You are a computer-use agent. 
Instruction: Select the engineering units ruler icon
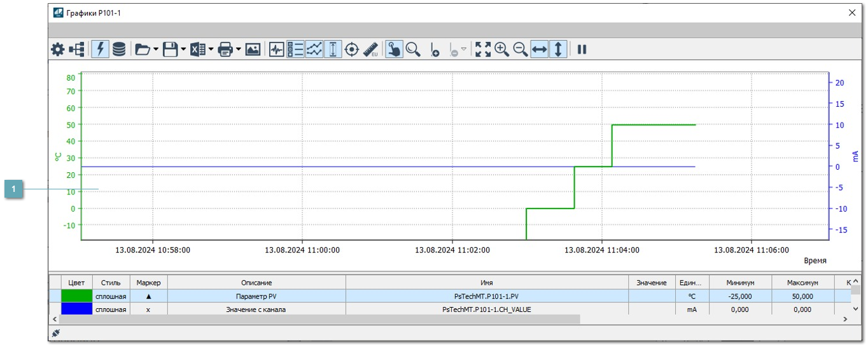click(371, 50)
